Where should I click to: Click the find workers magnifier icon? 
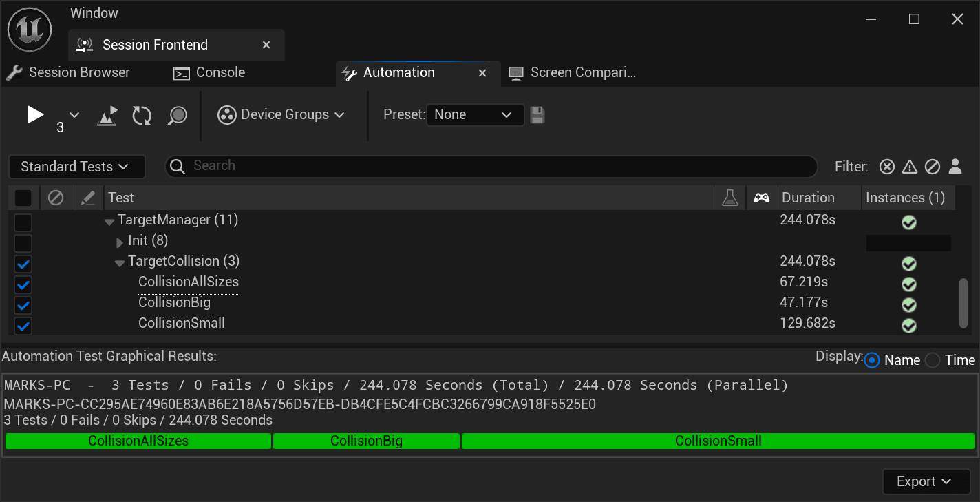coord(178,115)
